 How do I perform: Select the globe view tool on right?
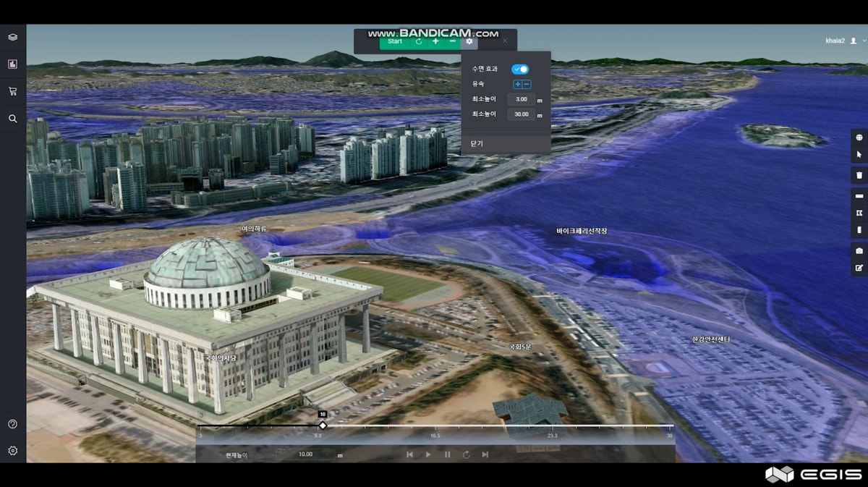(859, 137)
